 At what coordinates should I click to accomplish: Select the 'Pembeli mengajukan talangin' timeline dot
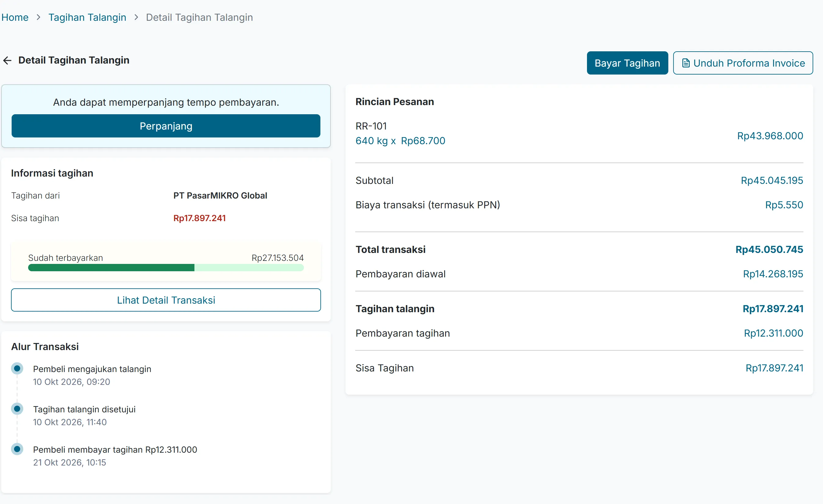[17, 368]
